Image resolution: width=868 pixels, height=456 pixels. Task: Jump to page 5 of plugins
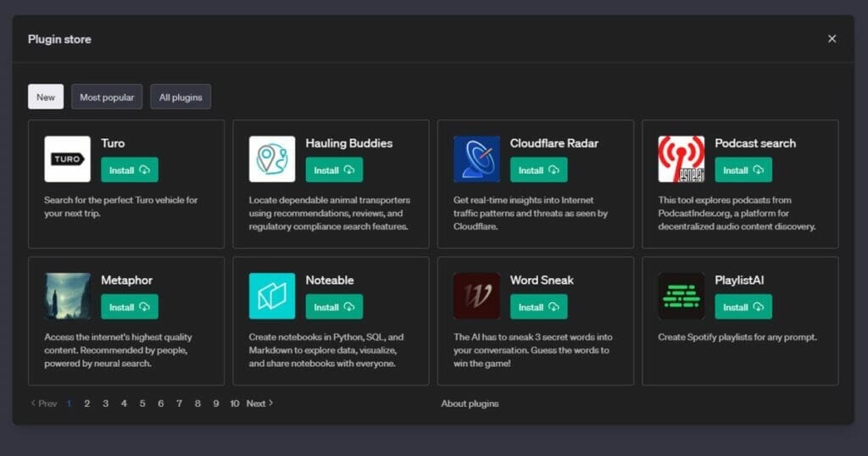(x=142, y=403)
